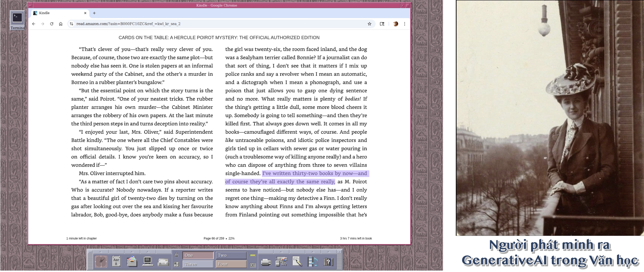The height and width of the screenshot is (272, 644).
Task: Open the multimedia film and music icon
Action: coord(313,262)
